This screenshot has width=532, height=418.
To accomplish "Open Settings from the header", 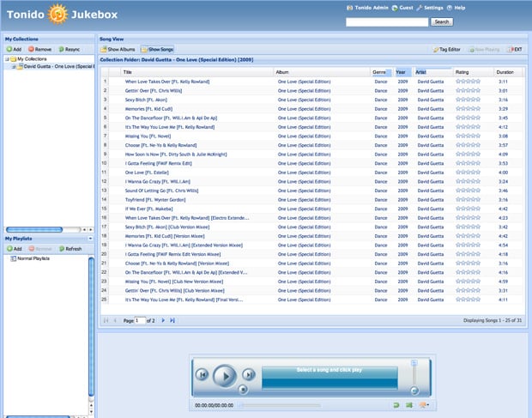I will pos(430,8).
